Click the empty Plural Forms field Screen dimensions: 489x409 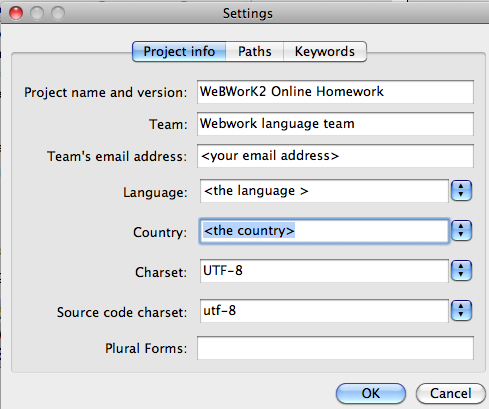(x=335, y=348)
